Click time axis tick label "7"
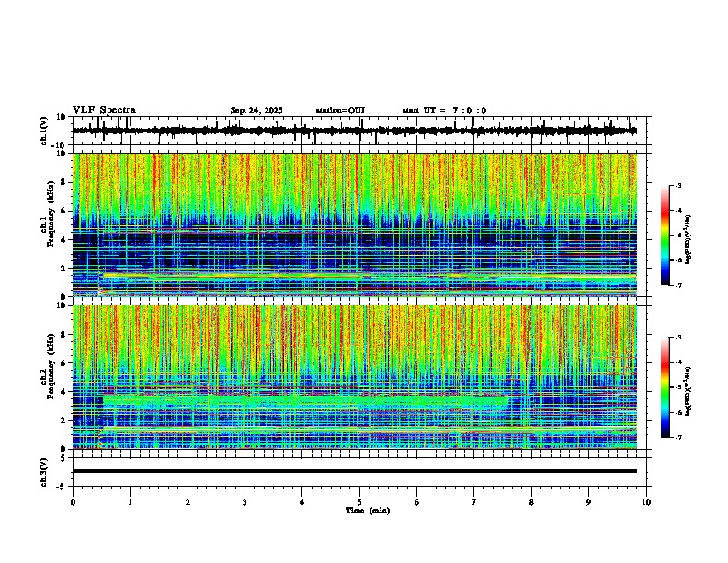 coord(474,502)
